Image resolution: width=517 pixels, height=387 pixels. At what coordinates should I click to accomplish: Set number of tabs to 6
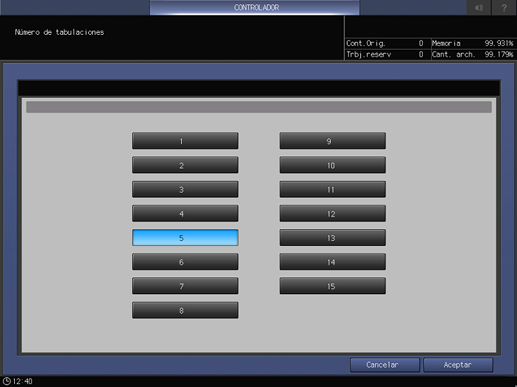185,262
